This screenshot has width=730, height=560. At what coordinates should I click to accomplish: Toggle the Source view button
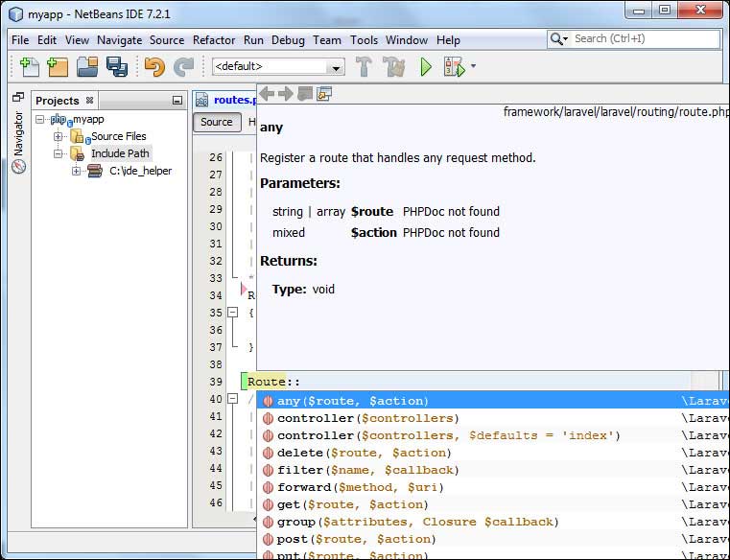click(216, 122)
